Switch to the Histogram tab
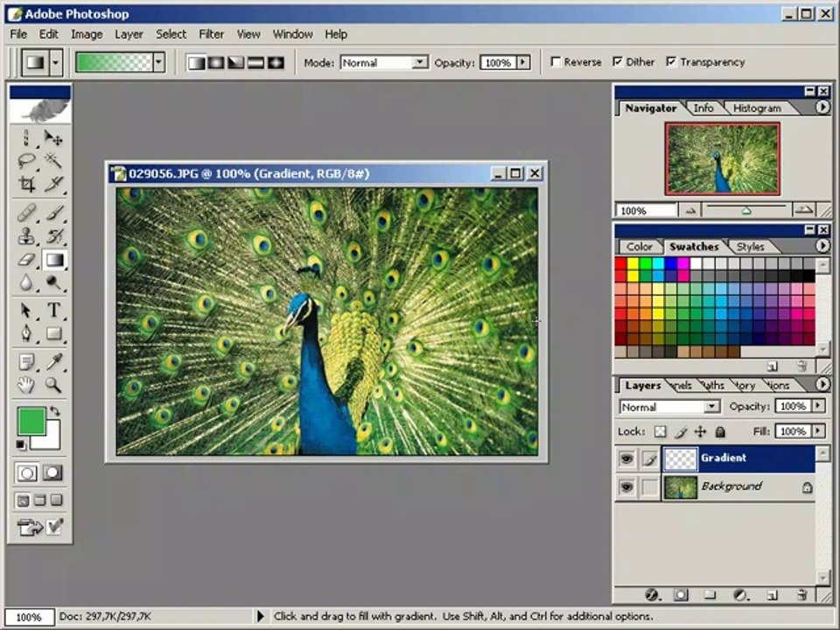The height and width of the screenshot is (630, 840). tap(757, 108)
